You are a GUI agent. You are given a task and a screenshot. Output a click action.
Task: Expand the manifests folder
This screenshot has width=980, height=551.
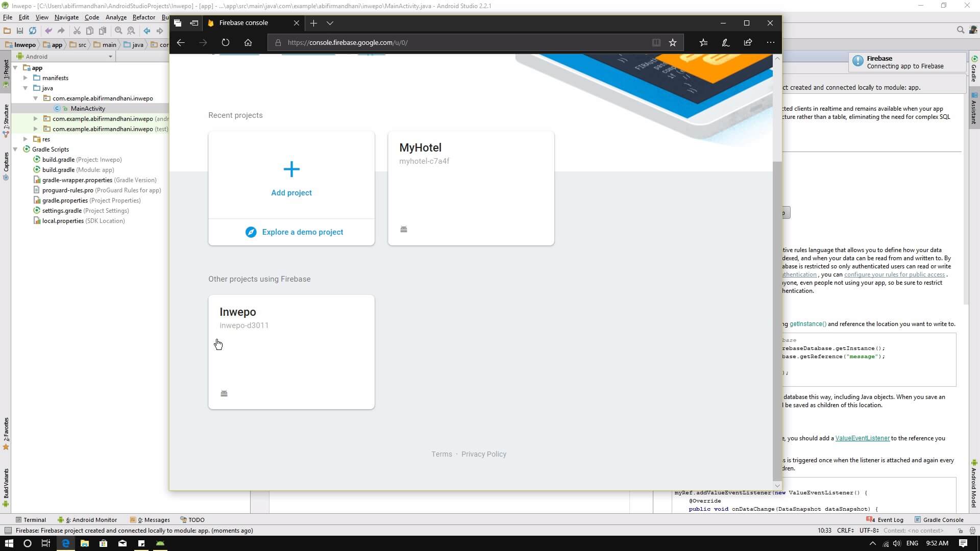tap(26, 78)
